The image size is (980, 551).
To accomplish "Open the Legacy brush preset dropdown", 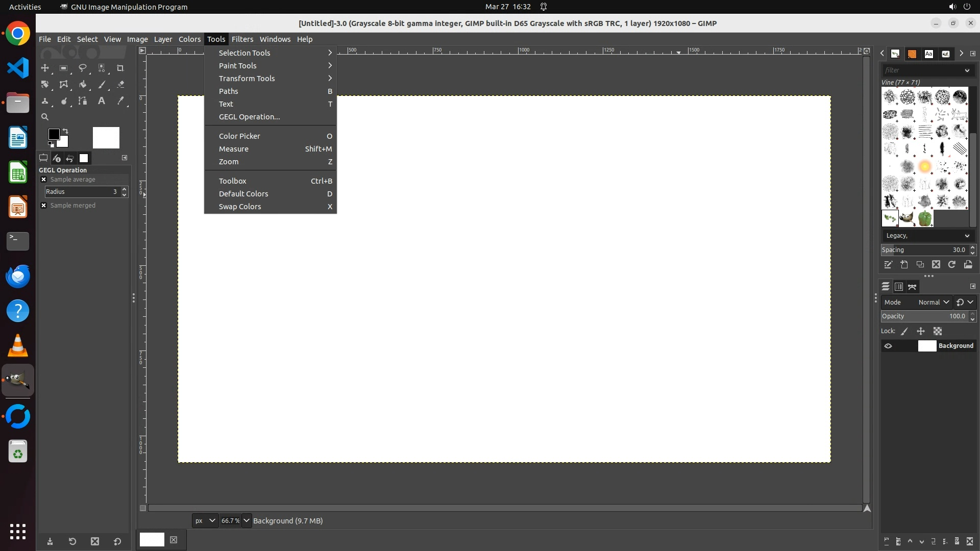I will coord(927,236).
